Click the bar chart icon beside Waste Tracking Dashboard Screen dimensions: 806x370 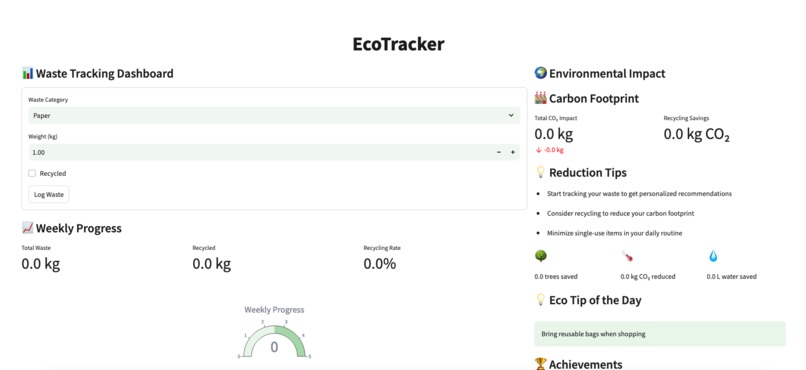(x=28, y=73)
